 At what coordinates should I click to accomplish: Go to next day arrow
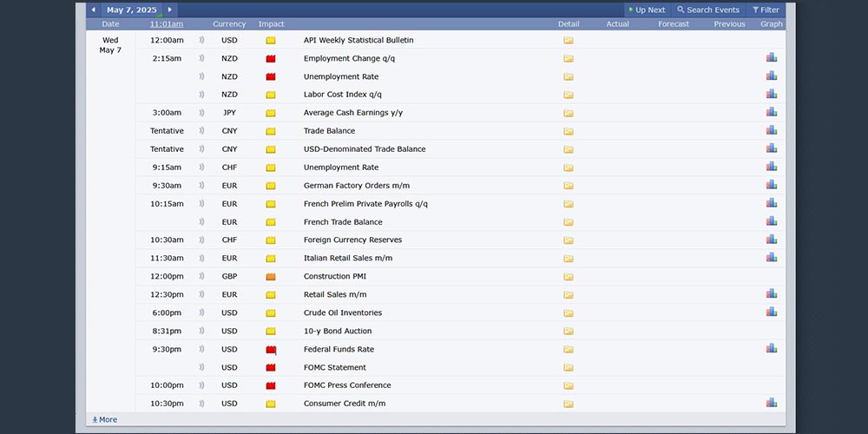pos(170,10)
